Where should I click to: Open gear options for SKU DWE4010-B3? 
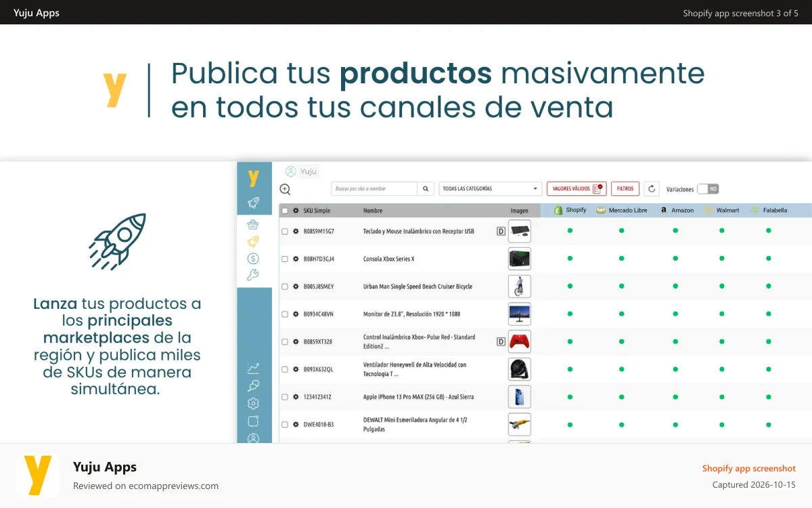pos(296,425)
